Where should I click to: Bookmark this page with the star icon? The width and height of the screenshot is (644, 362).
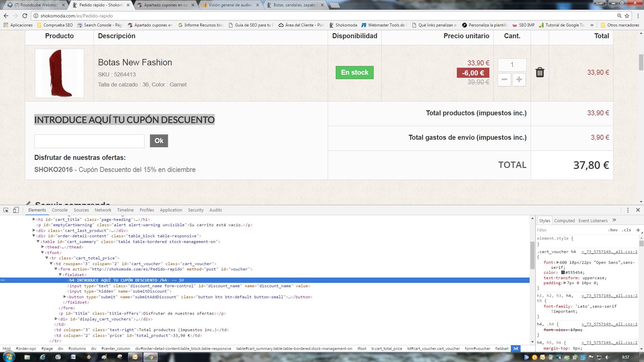coord(627,16)
